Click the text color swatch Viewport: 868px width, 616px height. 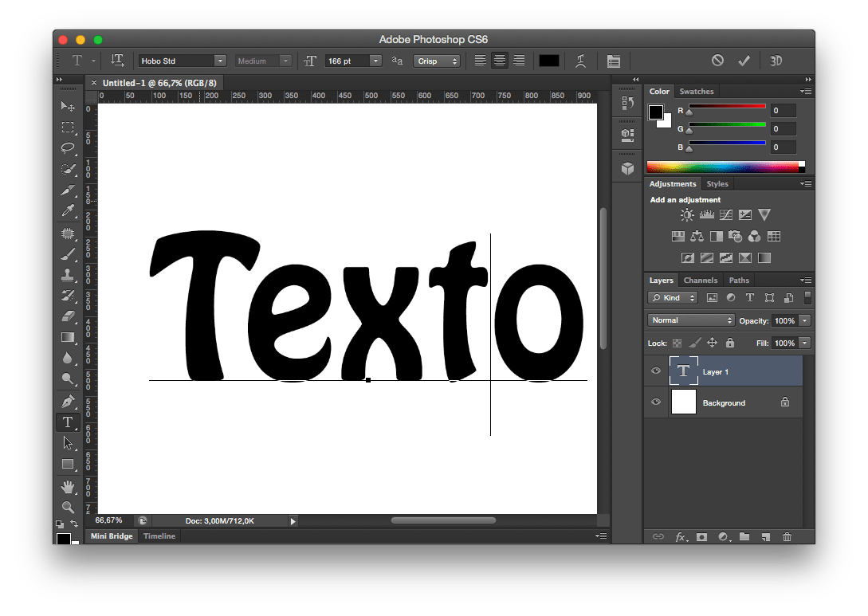549,61
